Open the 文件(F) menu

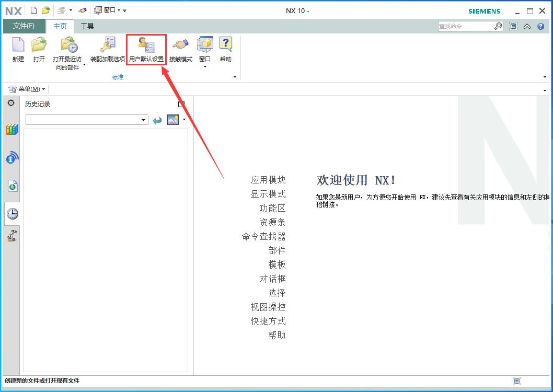24,26
